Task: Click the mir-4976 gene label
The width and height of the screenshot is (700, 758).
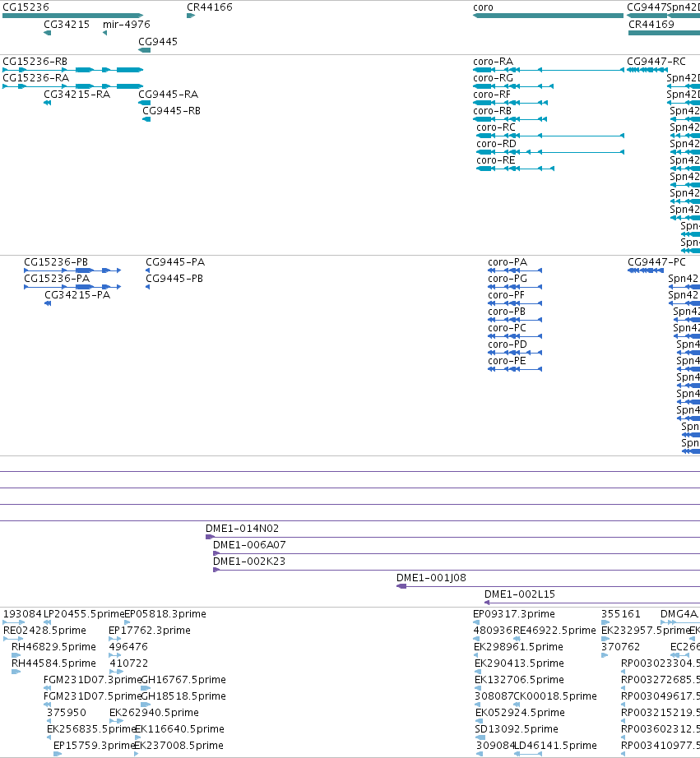Action: tap(127, 25)
